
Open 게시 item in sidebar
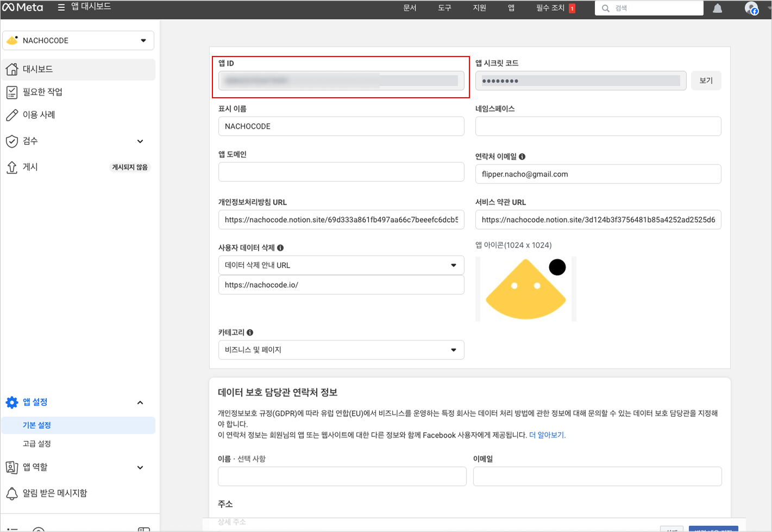click(x=30, y=167)
